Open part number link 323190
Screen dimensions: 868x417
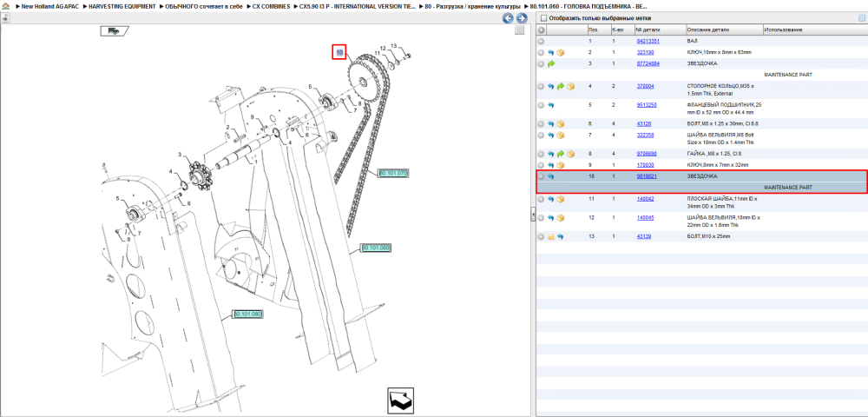tap(645, 53)
